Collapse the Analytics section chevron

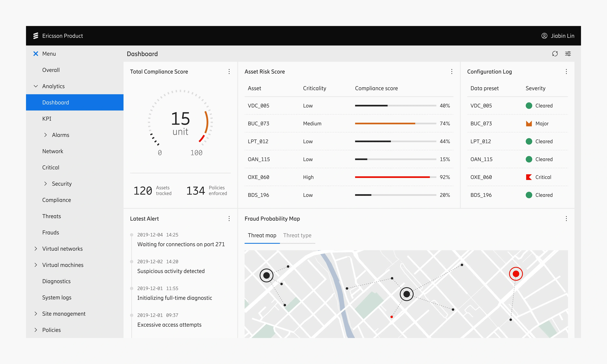click(36, 86)
